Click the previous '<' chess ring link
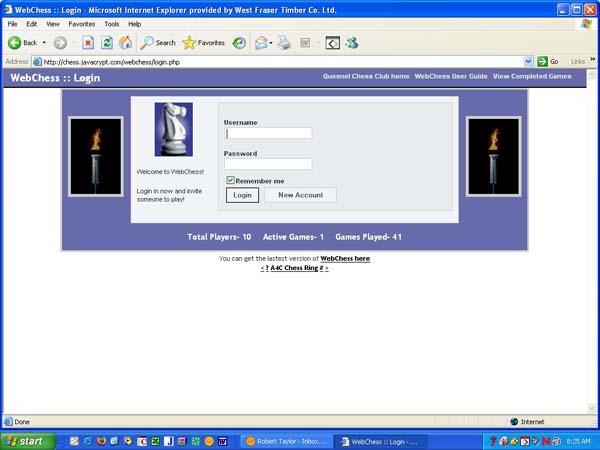 (262, 268)
